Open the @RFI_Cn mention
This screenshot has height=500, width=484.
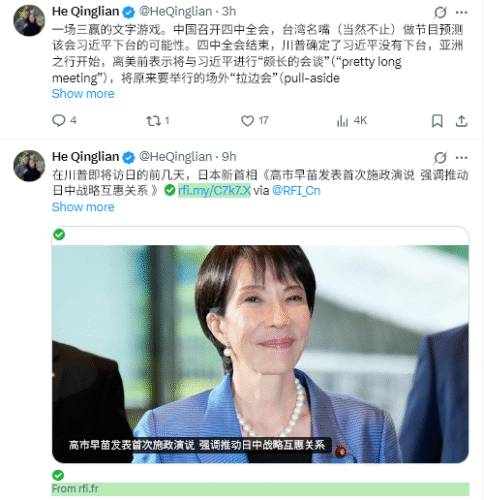[296, 191]
